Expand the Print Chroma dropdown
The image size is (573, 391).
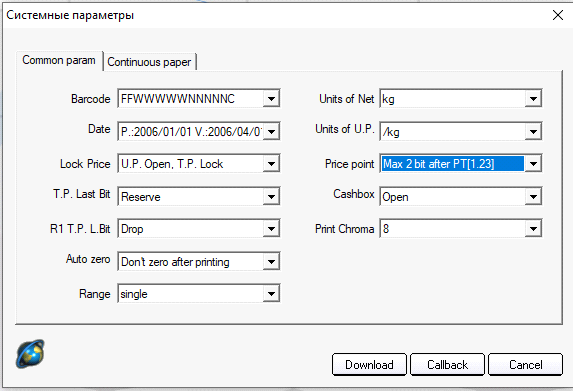coord(533,229)
